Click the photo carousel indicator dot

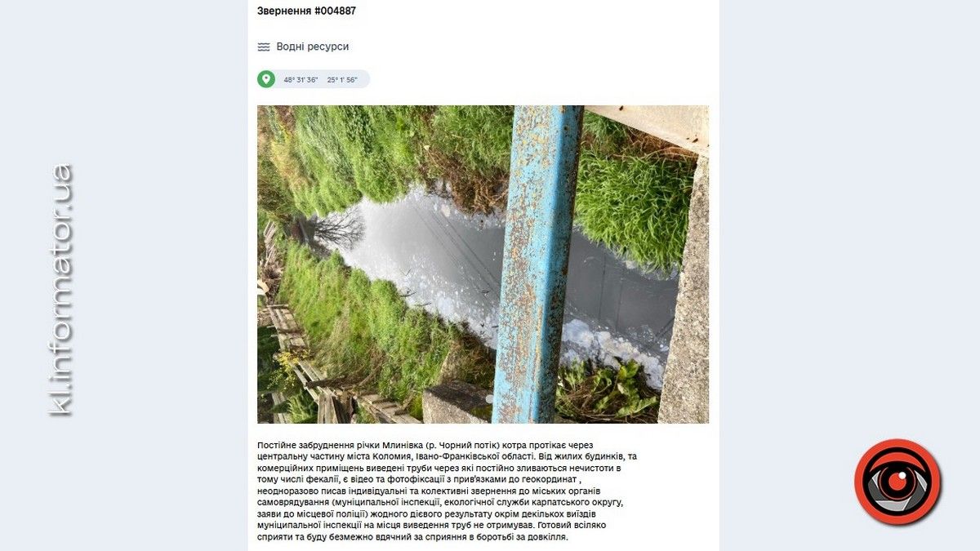[x=490, y=398]
